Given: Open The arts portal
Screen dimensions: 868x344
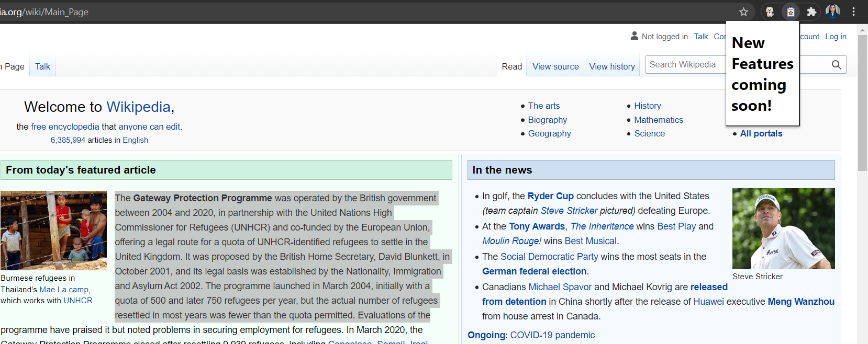Looking at the screenshot, I should coord(543,106).
